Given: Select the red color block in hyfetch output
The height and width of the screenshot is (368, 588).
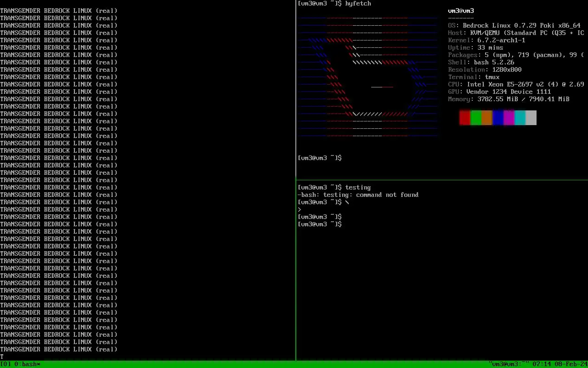Looking at the screenshot, I should (x=465, y=118).
